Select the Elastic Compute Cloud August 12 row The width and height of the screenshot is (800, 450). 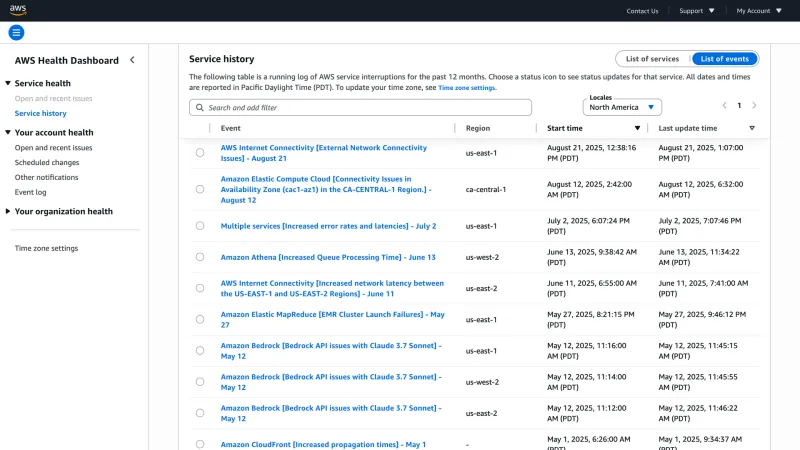pyautogui.click(x=200, y=189)
